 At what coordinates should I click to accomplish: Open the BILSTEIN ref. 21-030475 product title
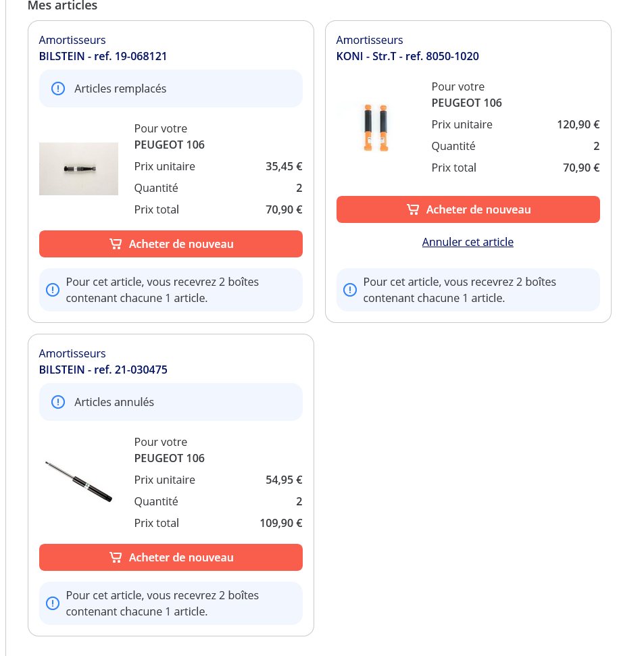103,370
